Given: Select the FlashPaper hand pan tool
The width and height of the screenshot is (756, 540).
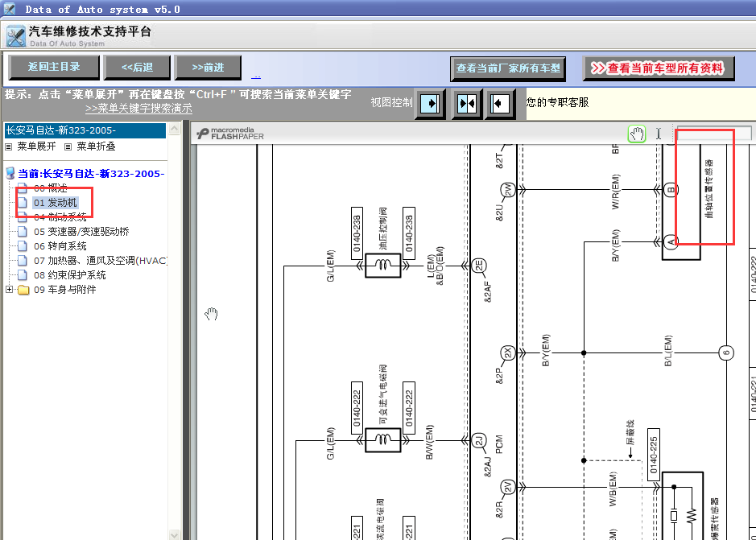Looking at the screenshot, I should tap(637, 134).
